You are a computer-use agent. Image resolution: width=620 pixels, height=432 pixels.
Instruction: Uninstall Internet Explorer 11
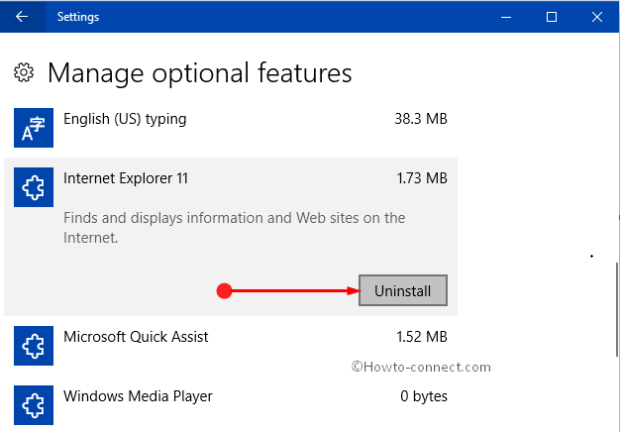coord(403,291)
